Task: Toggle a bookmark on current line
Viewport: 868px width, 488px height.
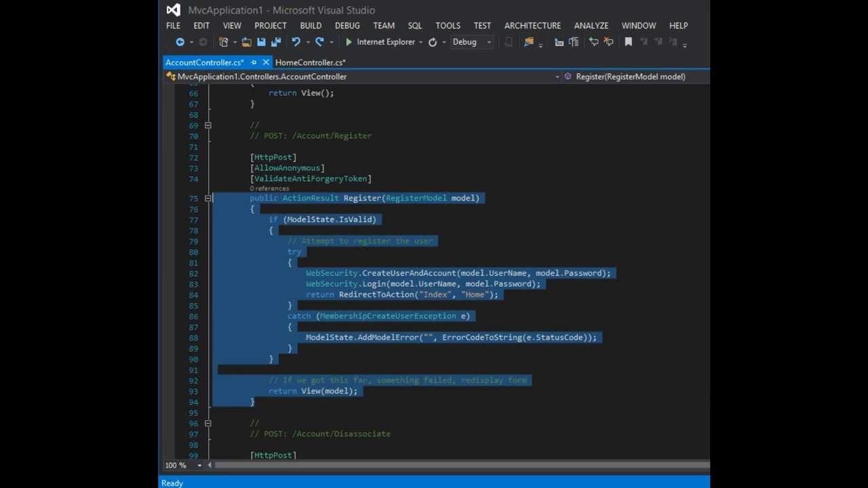Action: click(x=629, y=42)
